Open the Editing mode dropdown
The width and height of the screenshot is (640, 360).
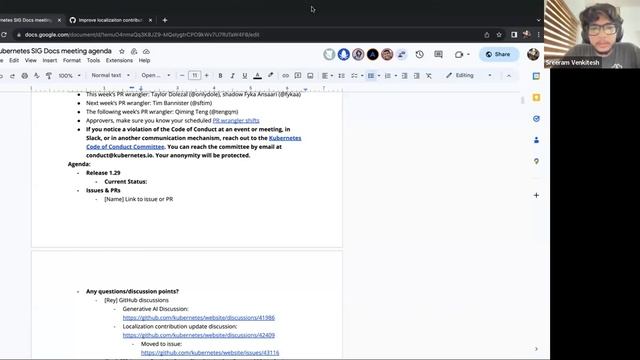469,76
